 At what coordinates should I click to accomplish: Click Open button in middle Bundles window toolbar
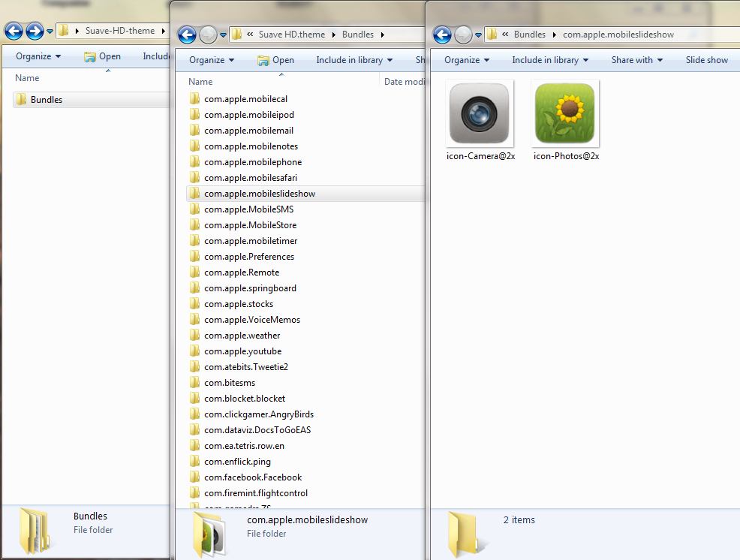click(x=276, y=60)
